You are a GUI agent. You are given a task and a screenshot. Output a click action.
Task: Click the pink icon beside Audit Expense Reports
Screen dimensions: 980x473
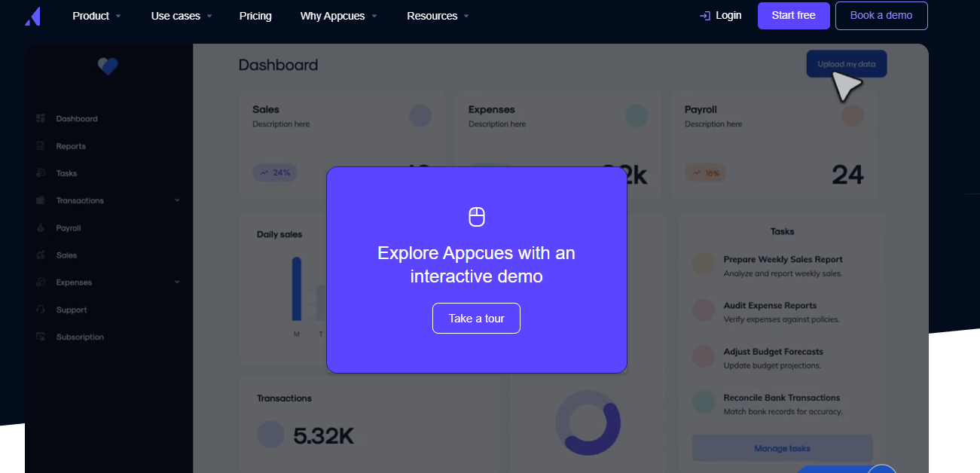(x=704, y=310)
